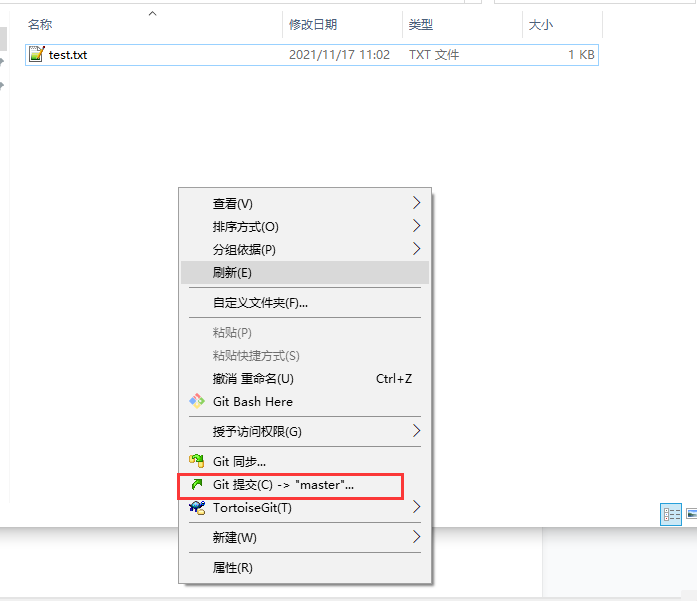697x601 pixels.
Task: Choose Git 同步... menu entry
Action: (305, 462)
